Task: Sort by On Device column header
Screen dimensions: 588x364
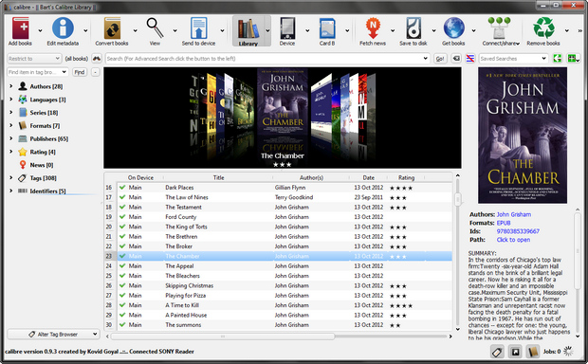Action: 140,177
